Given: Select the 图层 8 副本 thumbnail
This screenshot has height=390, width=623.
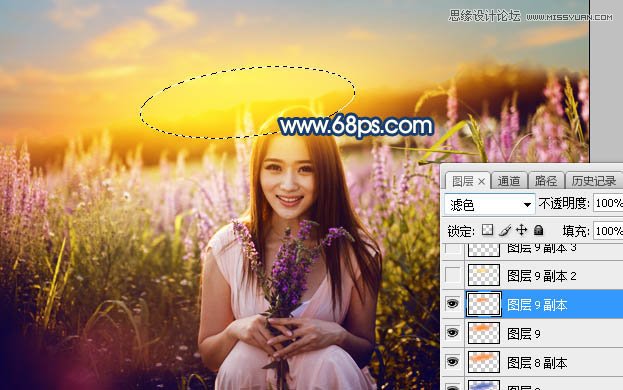Looking at the screenshot, I should 484,362.
